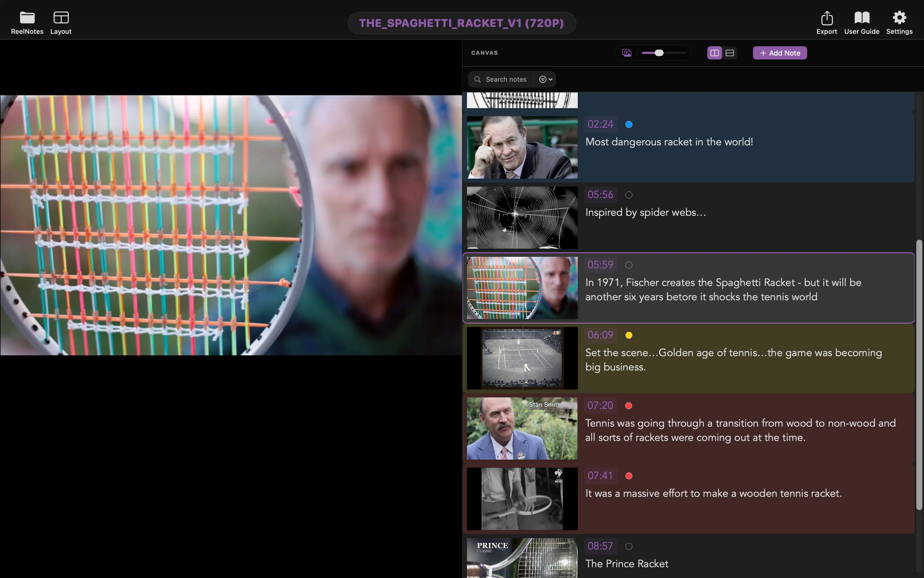The width and height of the screenshot is (924, 578).
Task: Jump to timecode 07:20
Action: pyautogui.click(x=600, y=406)
